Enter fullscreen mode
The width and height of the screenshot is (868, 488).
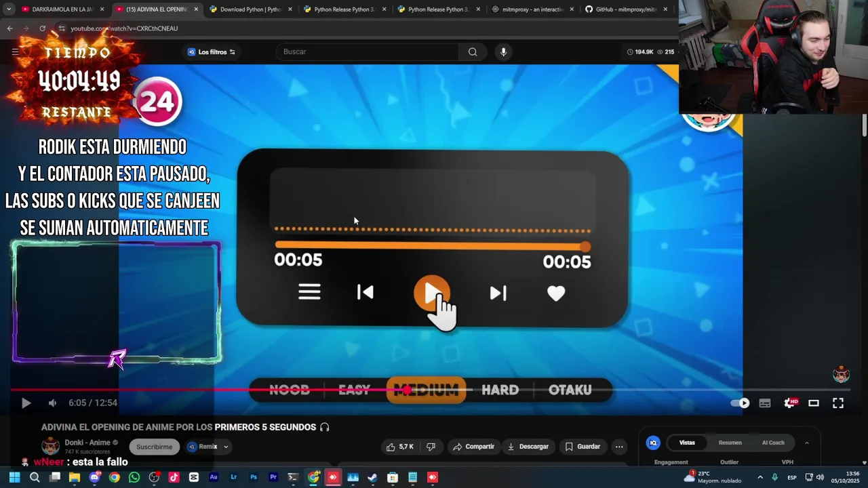point(838,403)
